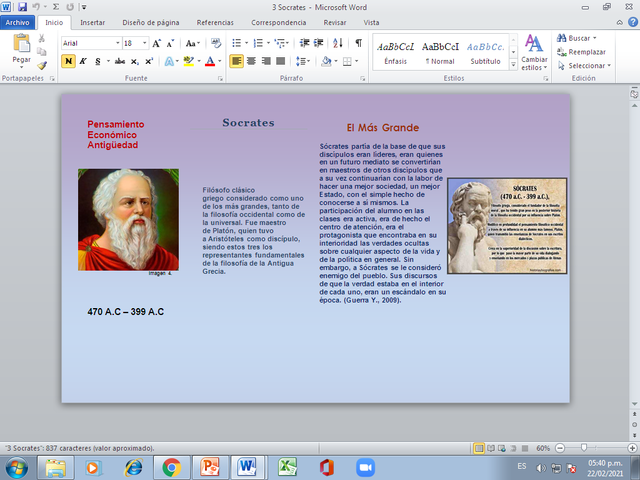The image size is (640, 480).
Task: Click the Superscript x² icon
Action: click(x=149, y=62)
